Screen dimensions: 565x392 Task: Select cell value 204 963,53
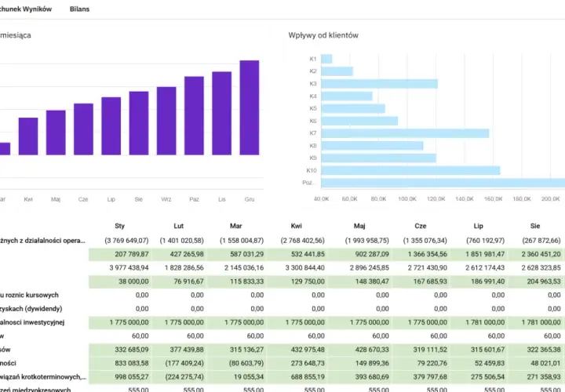point(544,281)
